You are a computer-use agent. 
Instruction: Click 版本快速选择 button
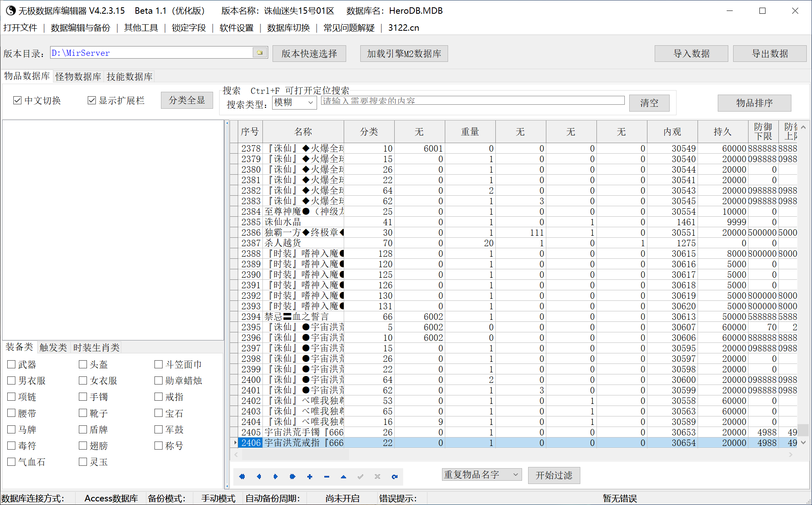pos(309,53)
